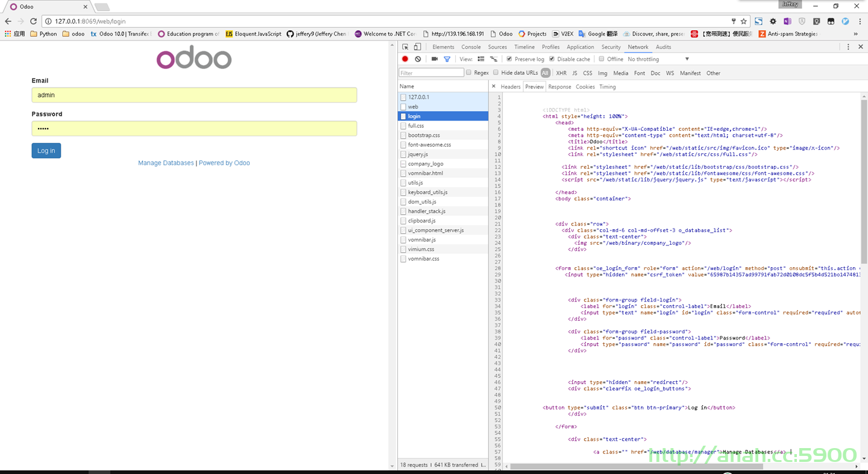Open the Application tab
868x474 pixels.
pos(580,47)
